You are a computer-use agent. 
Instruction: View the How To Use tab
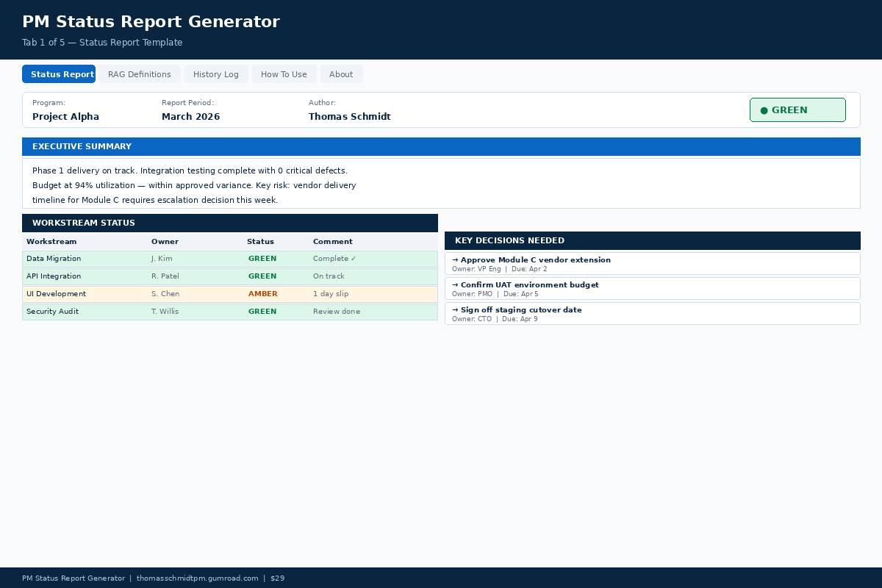(284, 73)
